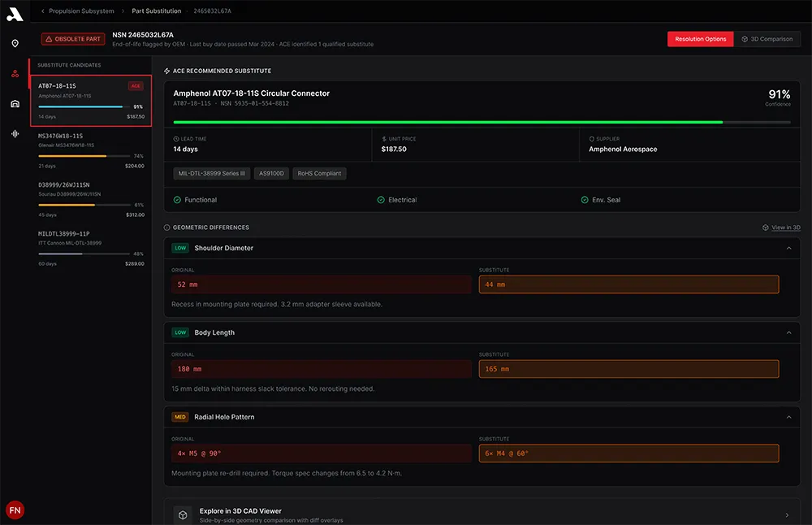Click the MED badge on Radial Hole Pattern

pyautogui.click(x=180, y=417)
